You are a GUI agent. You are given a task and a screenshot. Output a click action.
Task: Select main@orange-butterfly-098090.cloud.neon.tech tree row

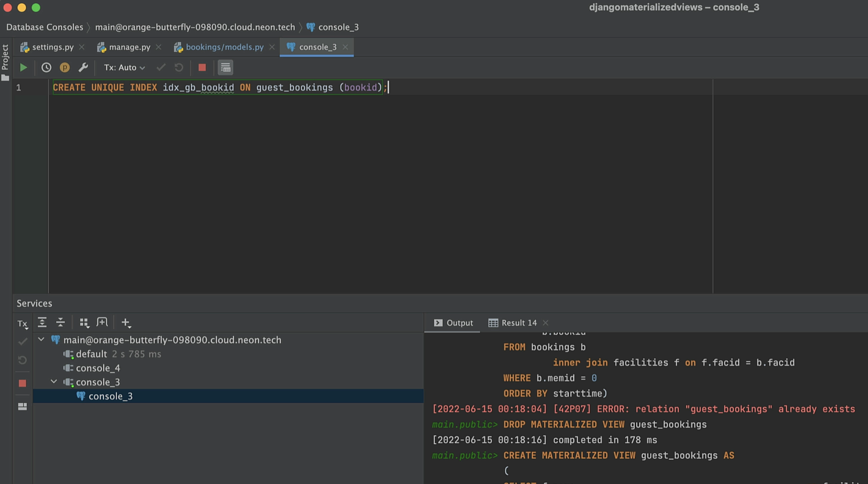coord(228,339)
